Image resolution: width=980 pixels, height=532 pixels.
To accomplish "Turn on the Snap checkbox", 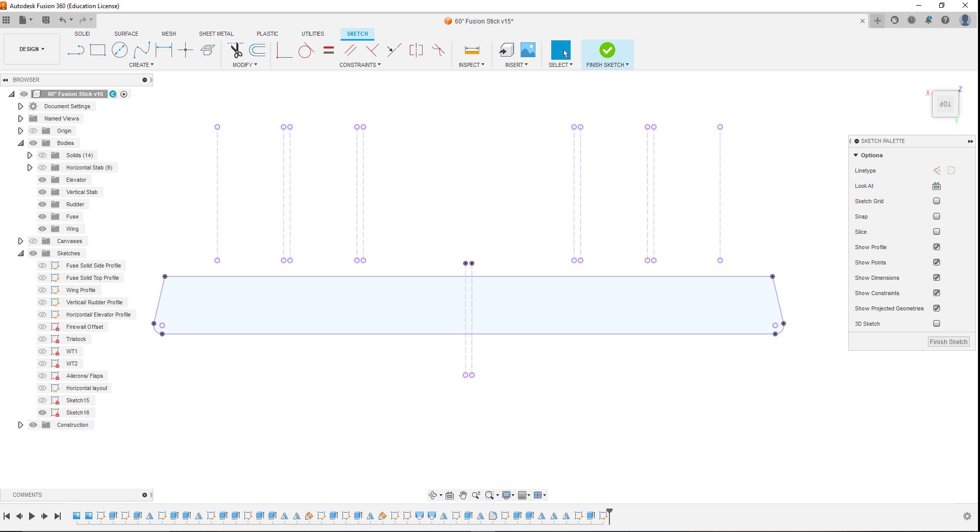I will coord(937,216).
